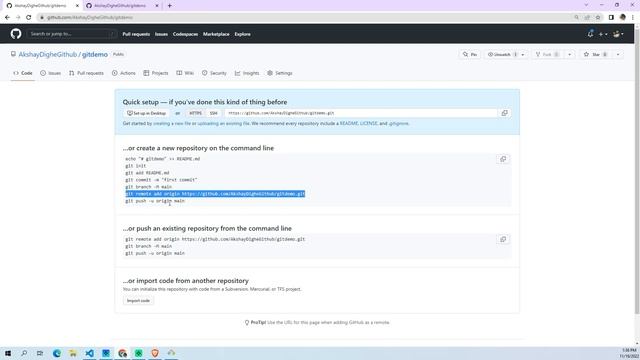Click the Set up in Desktop button

coord(146,113)
